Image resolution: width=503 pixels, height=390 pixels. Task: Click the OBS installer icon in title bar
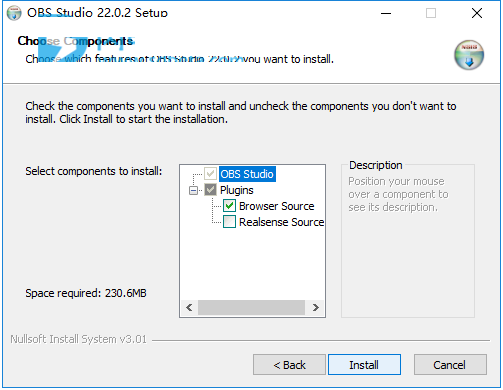(14, 13)
